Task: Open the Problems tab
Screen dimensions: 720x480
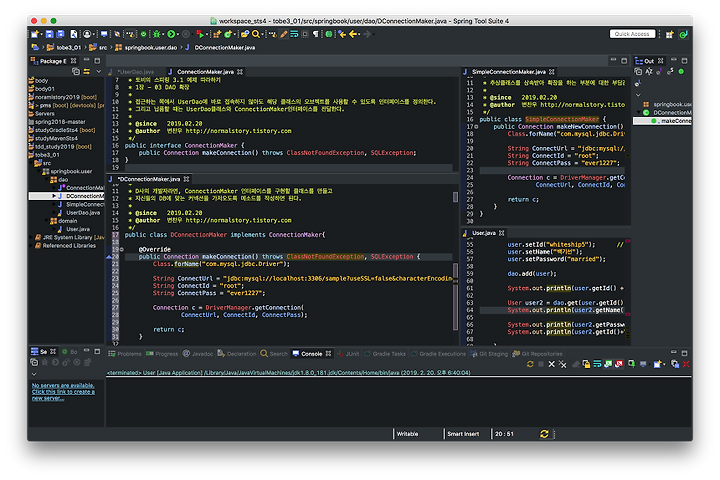Action: pyautogui.click(x=125, y=354)
